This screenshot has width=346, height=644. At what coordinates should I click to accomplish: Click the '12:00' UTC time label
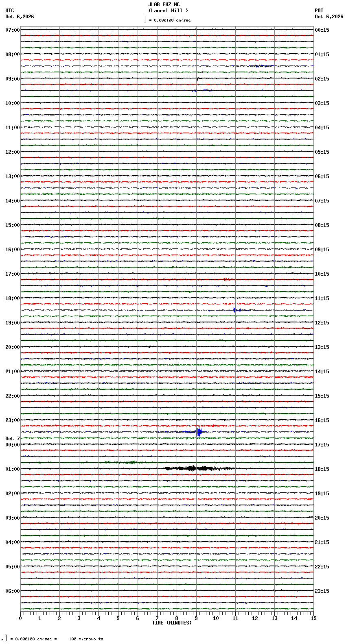tap(12, 152)
